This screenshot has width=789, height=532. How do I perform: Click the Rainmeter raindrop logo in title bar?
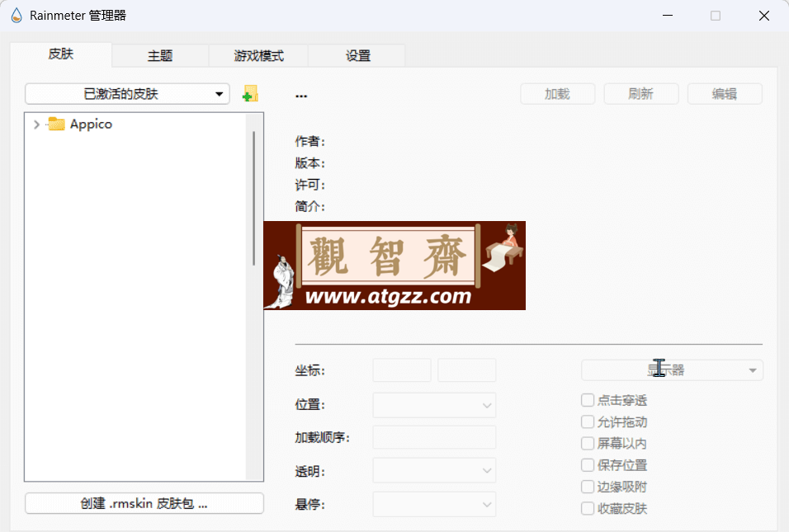17,16
